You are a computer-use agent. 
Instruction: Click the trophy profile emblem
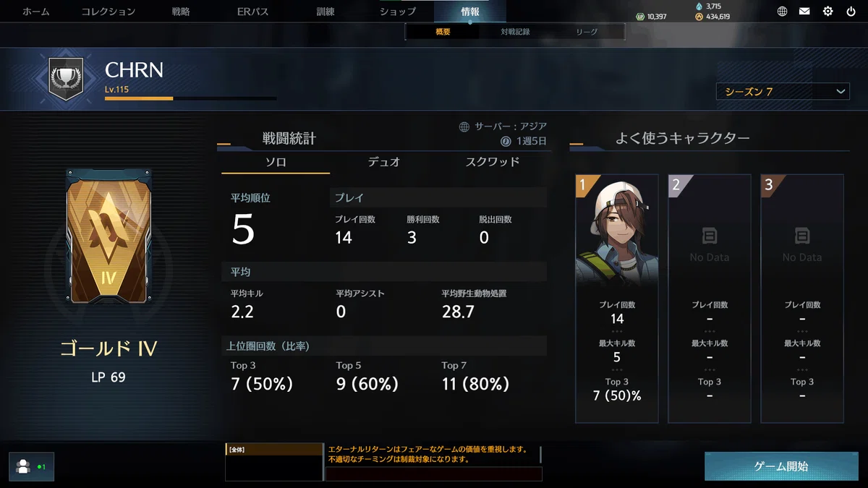click(x=66, y=77)
